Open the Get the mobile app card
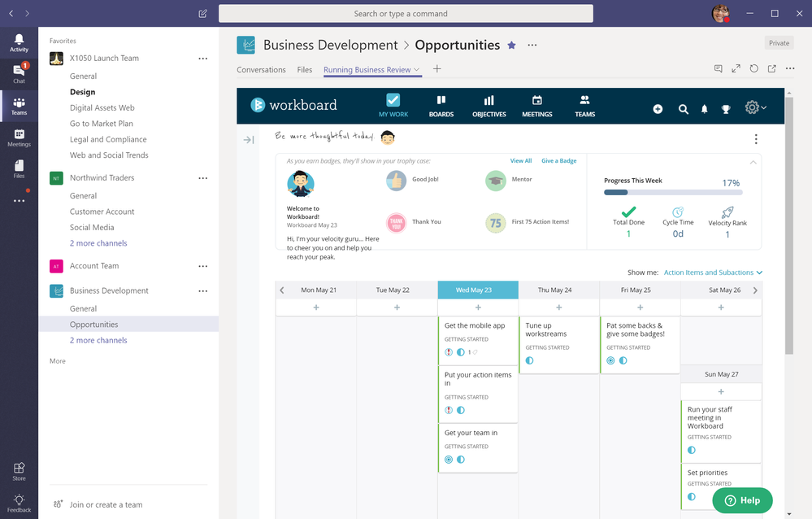Image resolution: width=812 pixels, height=519 pixels. point(478,339)
